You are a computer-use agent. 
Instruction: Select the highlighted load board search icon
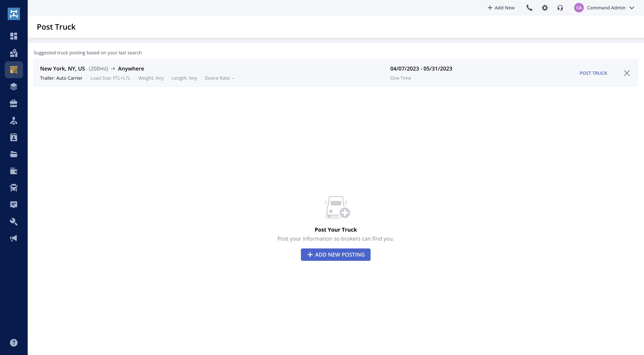[14, 70]
